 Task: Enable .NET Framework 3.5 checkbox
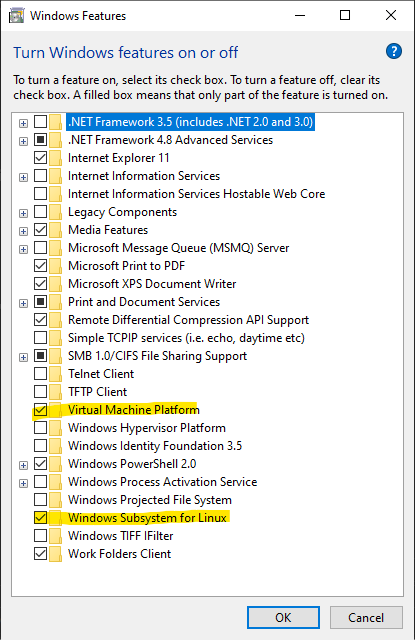40,122
